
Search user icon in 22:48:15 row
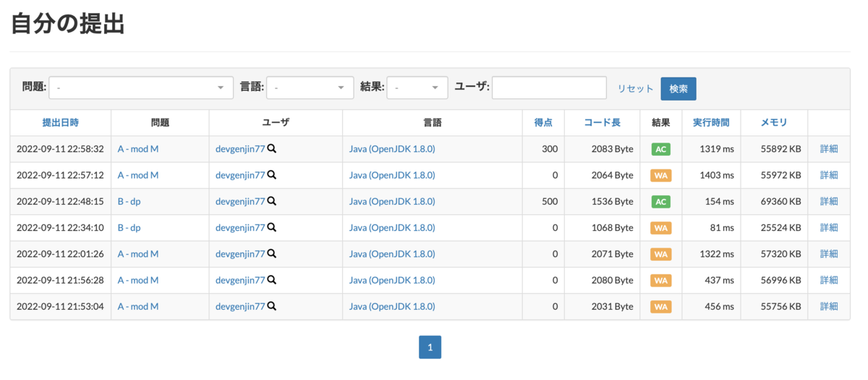272,201
